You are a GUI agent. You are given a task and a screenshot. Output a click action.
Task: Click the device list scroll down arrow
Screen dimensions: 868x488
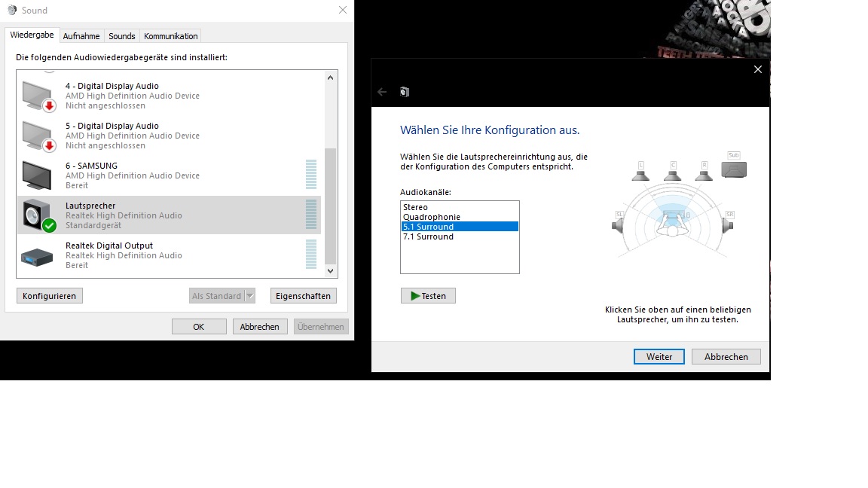coord(331,270)
